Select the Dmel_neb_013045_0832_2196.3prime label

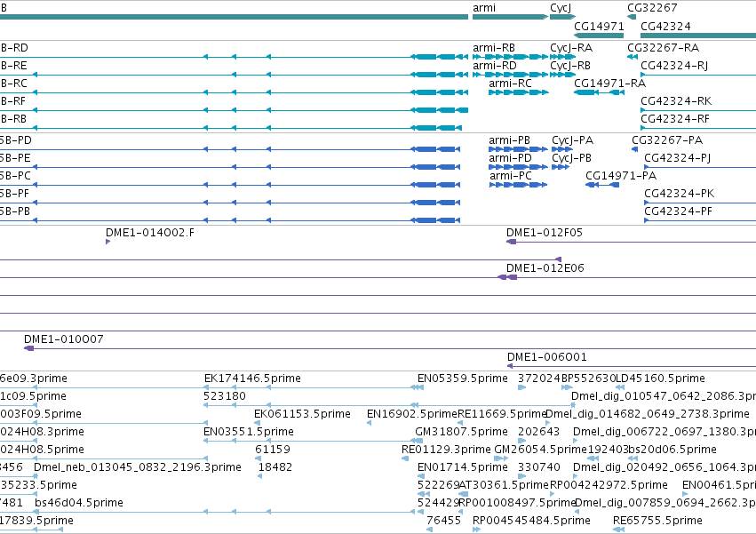coord(138,467)
